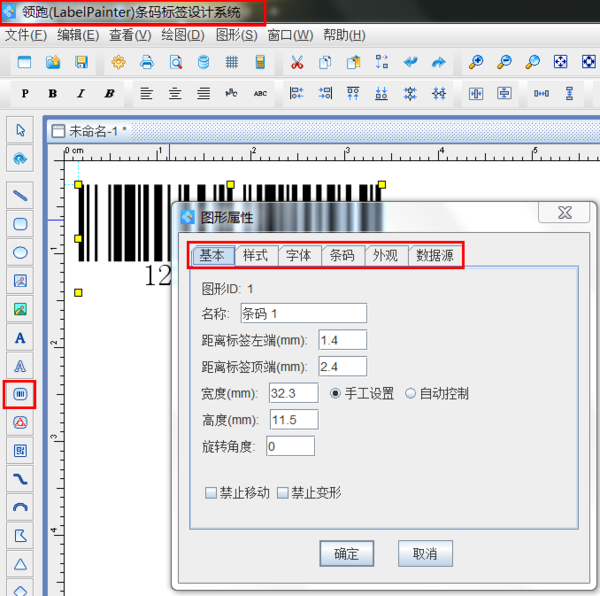This screenshot has height=596, width=600.
Task: Select the 未命名-1 document tab
Action: tap(89, 131)
